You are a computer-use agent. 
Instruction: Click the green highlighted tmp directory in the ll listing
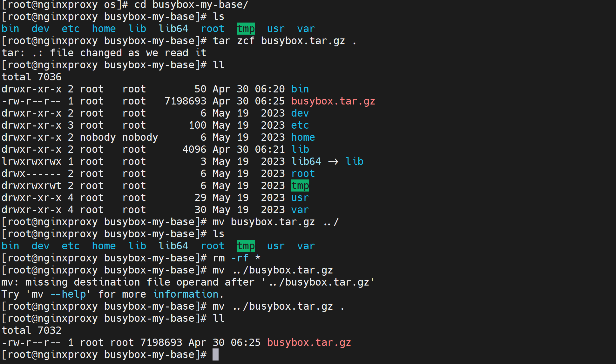[300, 185]
